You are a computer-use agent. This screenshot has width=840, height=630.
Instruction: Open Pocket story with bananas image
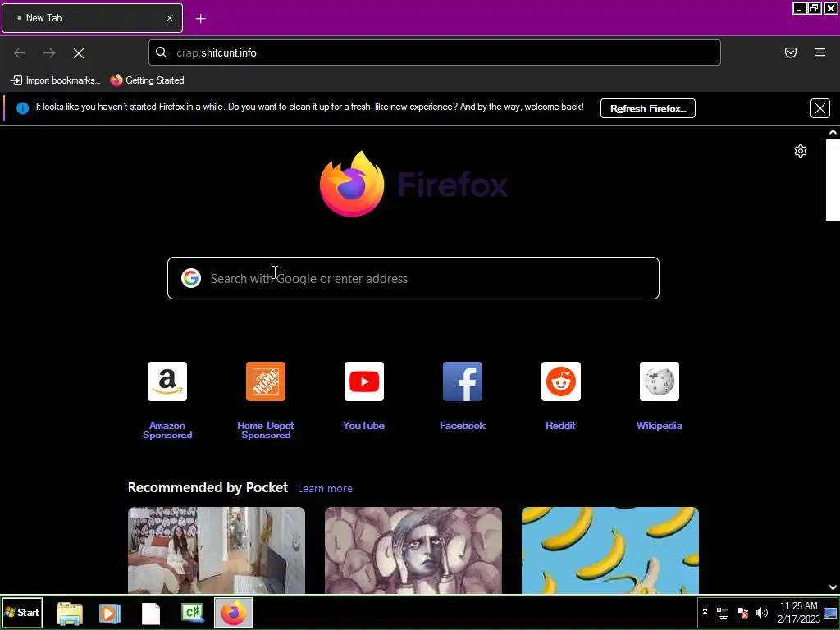coord(610,550)
